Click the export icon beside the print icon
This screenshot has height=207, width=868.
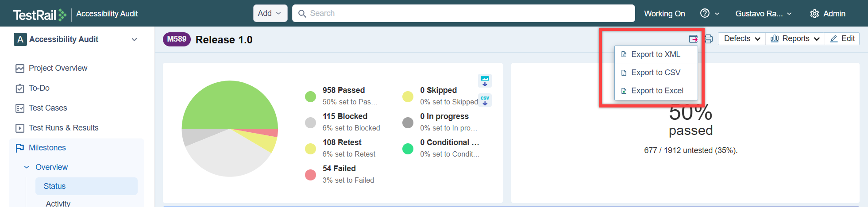[693, 39]
